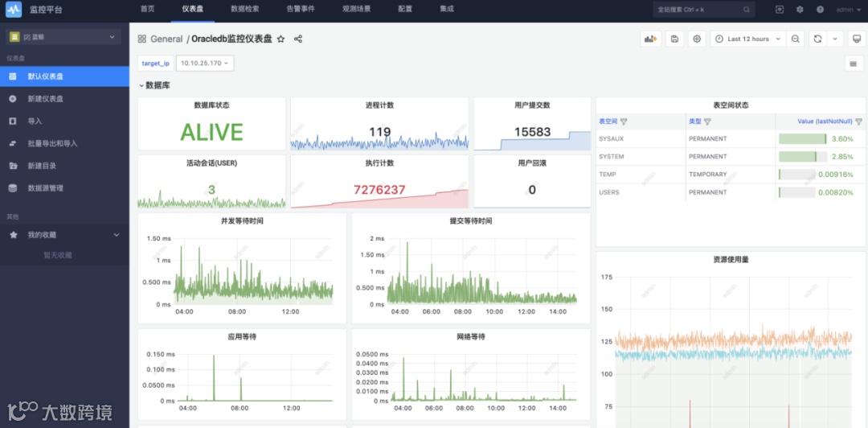Click the SYSAUX 3.60% usage bar
The width and height of the screenshot is (868, 428).
pyautogui.click(x=803, y=138)
